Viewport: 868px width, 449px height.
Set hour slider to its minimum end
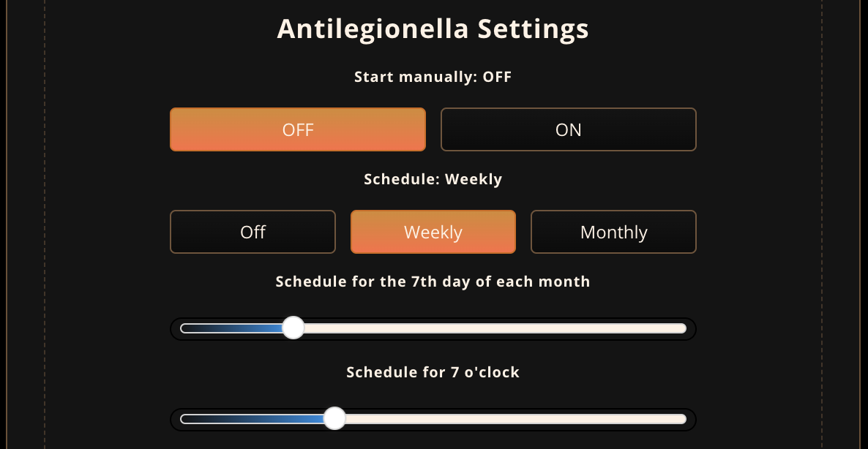[x=183, y=419]
